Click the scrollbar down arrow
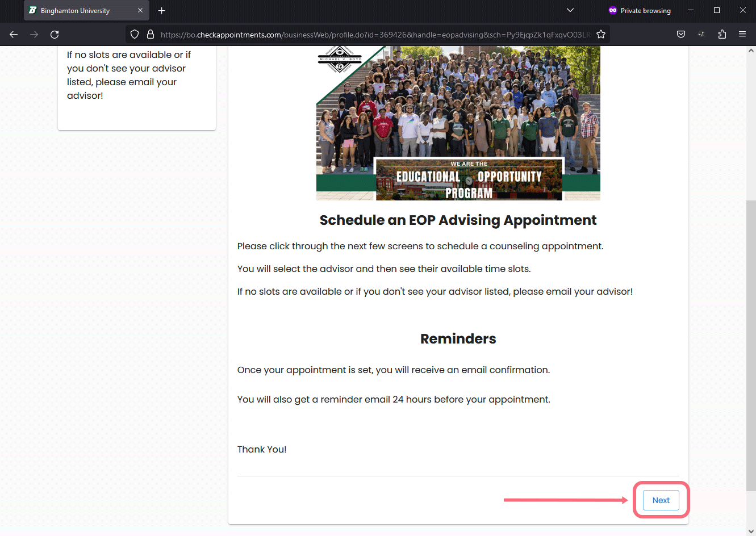 click(751, 531)
